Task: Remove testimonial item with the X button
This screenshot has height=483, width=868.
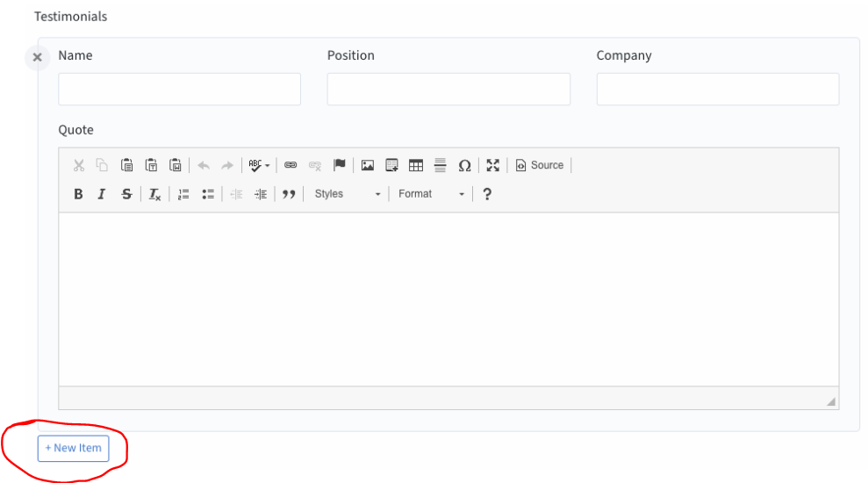Action: [x=37, y=57]
